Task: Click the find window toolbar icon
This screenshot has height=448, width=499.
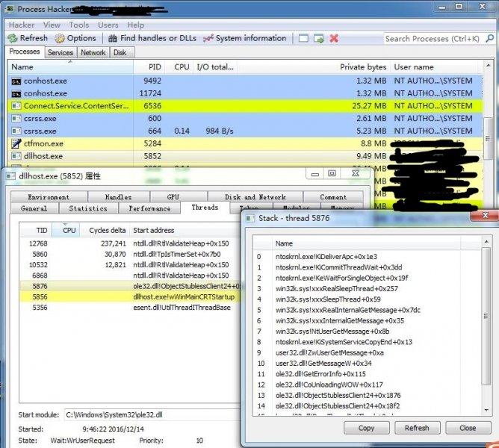Action: click(x=303, y=39)
